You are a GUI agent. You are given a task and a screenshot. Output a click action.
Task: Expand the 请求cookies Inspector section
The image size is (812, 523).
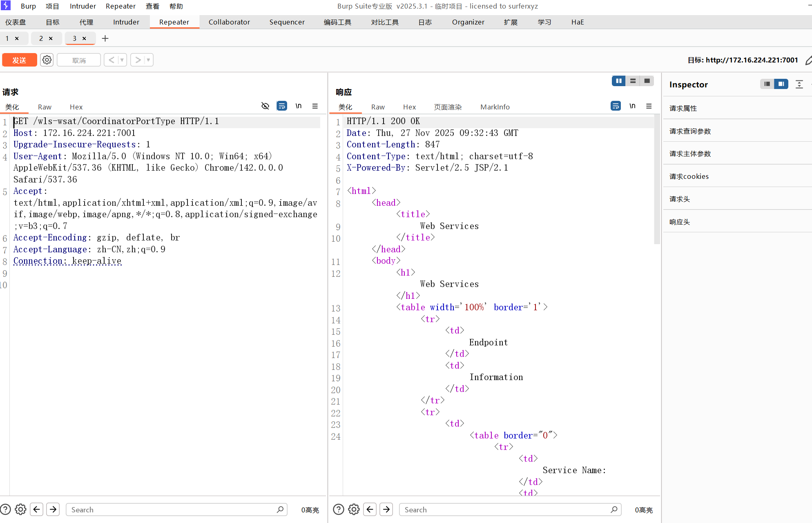(x=689, y=176)
